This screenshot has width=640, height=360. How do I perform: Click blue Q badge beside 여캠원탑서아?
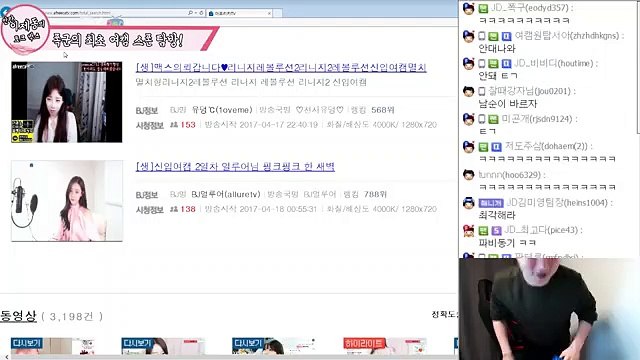point(506,36)
